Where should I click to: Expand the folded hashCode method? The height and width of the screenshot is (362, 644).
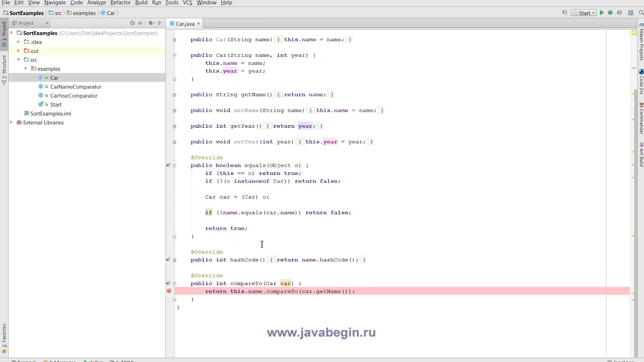[x=175, y=260]
